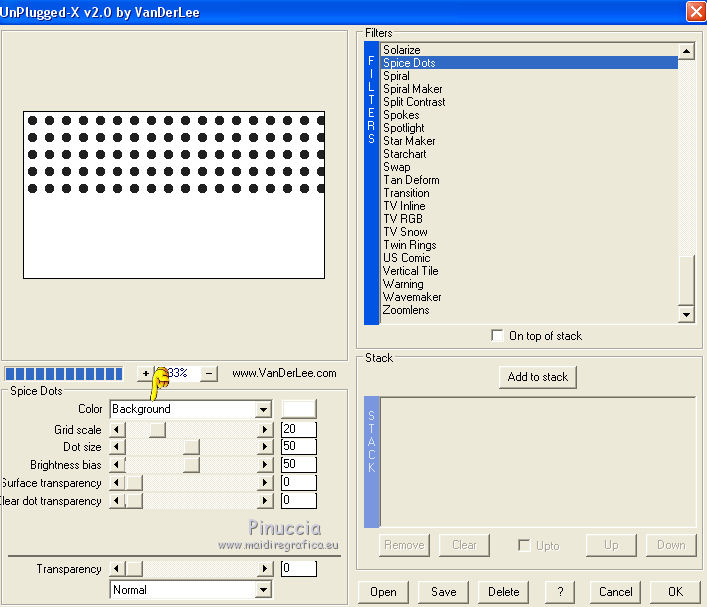Screen dimensions: 707x607
Task: Click left arrow of Clear dot transparency slider
Action: (117, 501)
